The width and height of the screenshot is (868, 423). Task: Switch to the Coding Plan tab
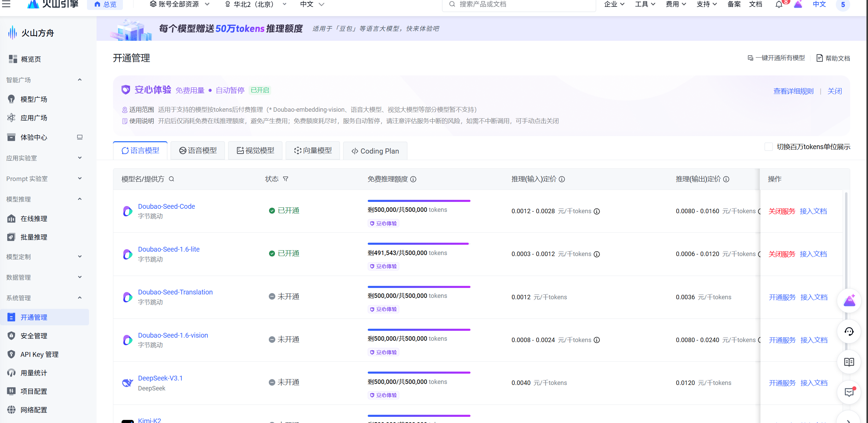[375, 151]
